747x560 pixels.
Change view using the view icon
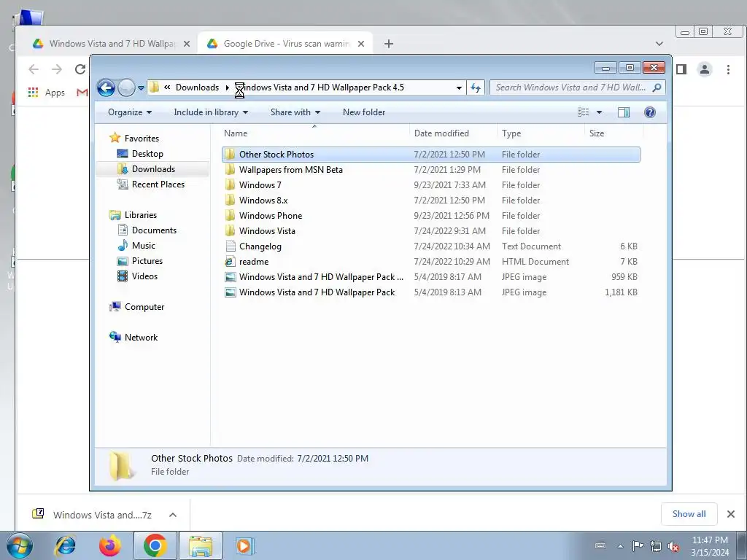click(584, 112)
